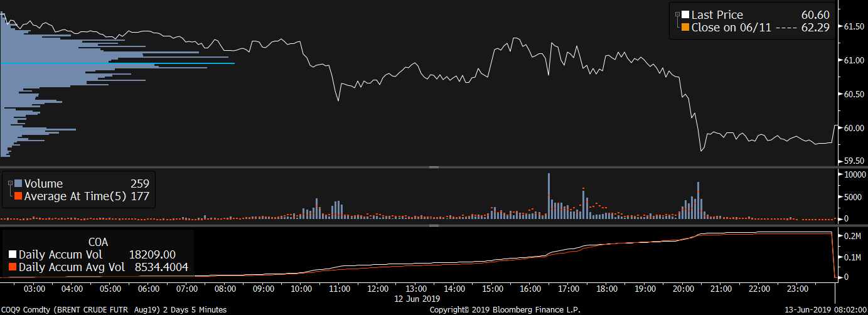Click the 04:00 time axis label
Image resolution: width=868 pixels, height=315 pixels.
point(72,289)
